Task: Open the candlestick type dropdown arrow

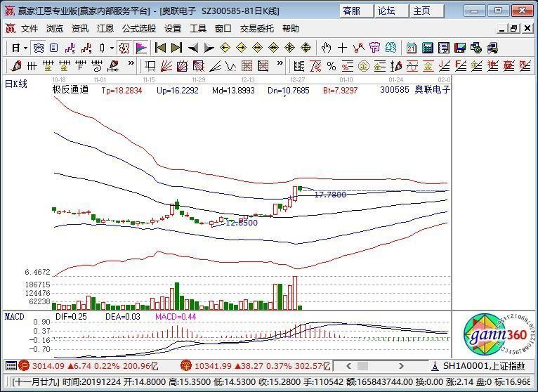Action: [x=112, y=48]
